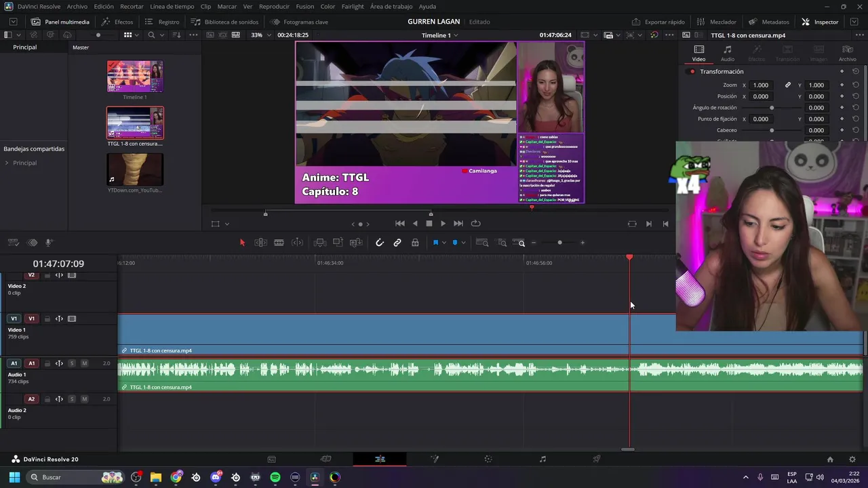This screenshot has width=868, height=488.
Task: Click the voiceover microphone icon
Action: pos(49,243)
